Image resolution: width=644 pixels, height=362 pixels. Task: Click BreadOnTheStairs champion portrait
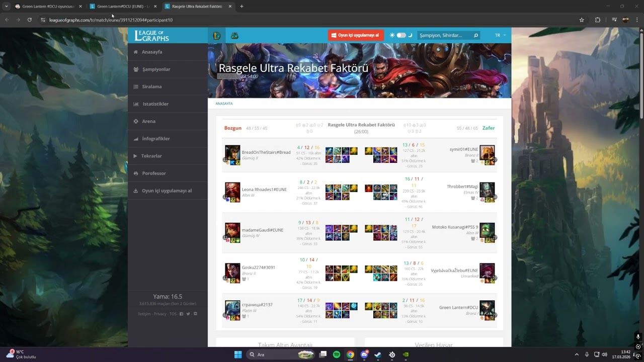click(232, 153)
